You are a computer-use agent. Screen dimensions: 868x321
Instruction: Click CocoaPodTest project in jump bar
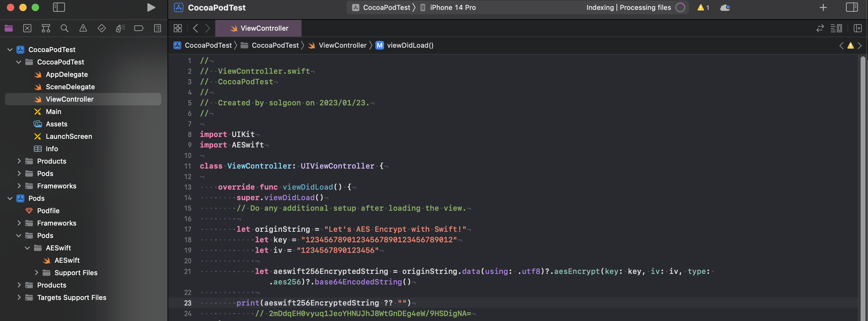203,46
